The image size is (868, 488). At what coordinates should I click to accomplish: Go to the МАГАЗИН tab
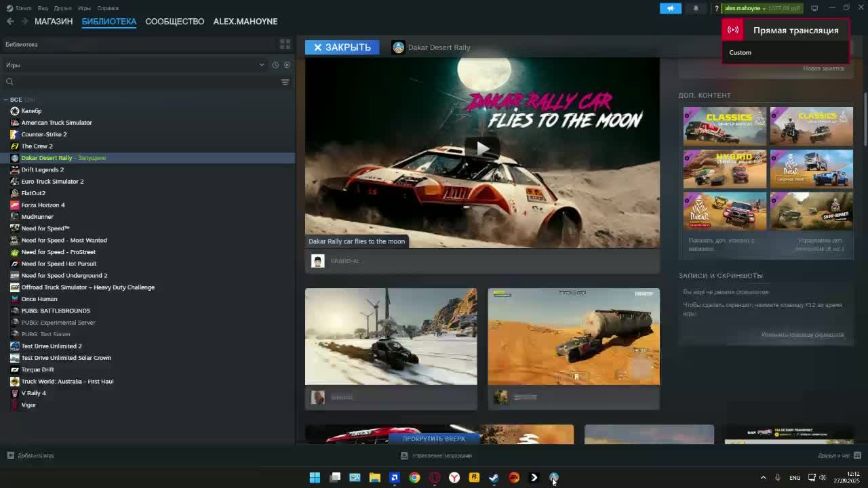point(54,21)
